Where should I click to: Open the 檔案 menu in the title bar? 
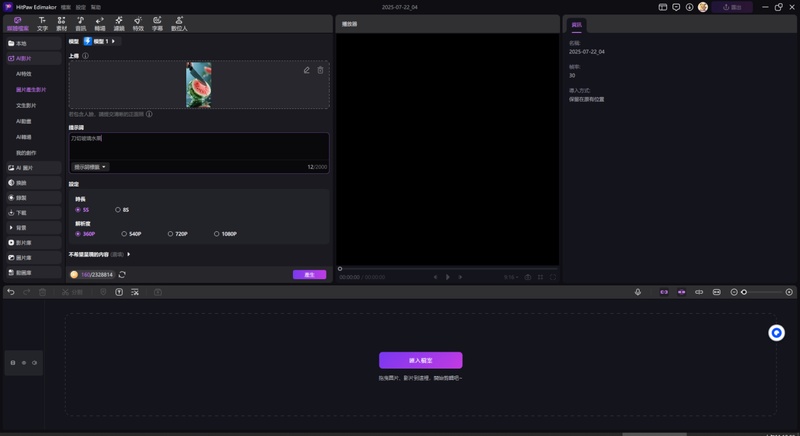(66, 6)
